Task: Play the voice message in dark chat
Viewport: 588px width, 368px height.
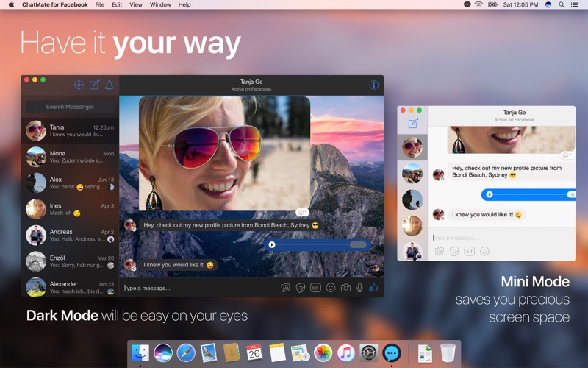Action: point(272,245)
